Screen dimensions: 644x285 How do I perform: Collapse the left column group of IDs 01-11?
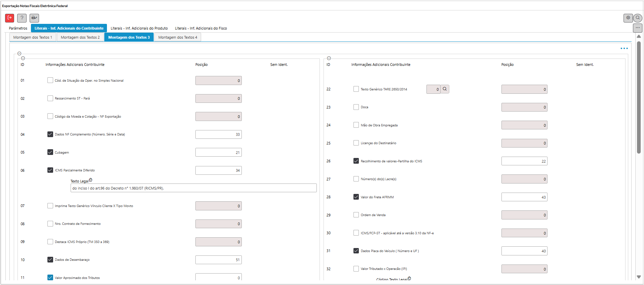pos(23,58)
